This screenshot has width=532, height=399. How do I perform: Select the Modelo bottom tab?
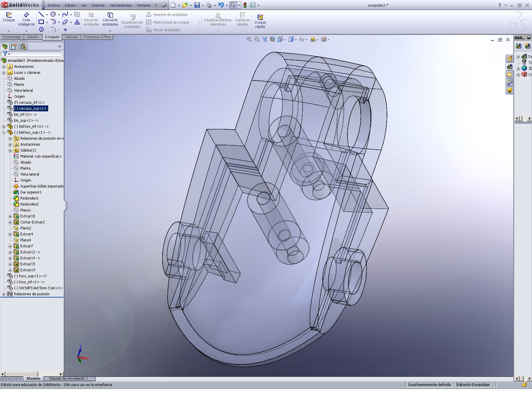[x=33, y=378]
